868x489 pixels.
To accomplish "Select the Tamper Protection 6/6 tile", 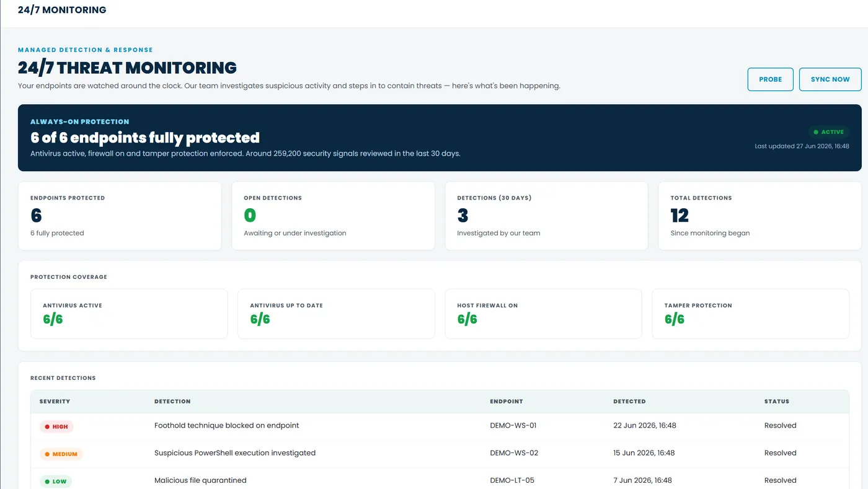I will pyautogui.click(x=750, y=314).
